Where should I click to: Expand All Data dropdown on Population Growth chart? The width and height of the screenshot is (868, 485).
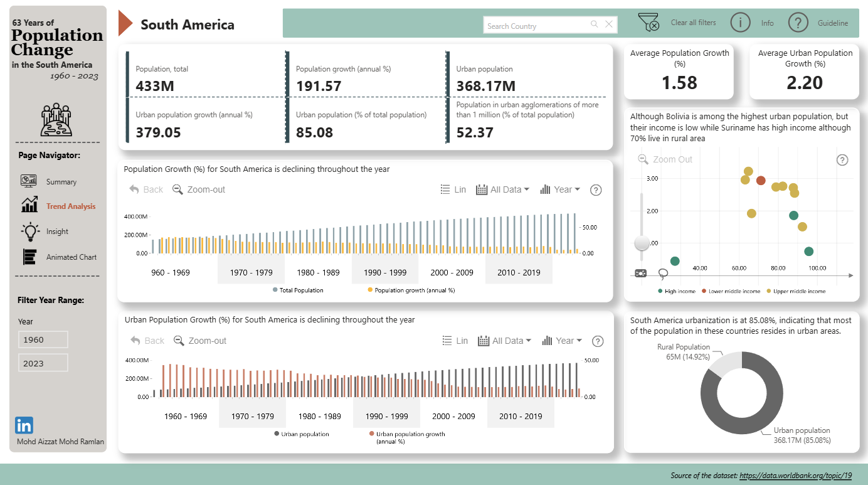click(x=502, y=189)
